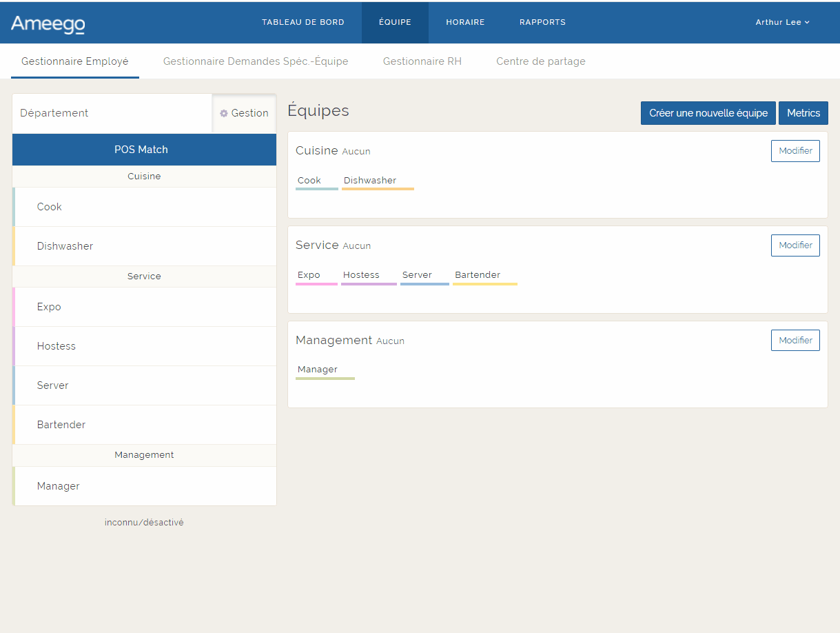Click Modifier for the Service team
Screen dimensions: 840x633
(795, 245)
